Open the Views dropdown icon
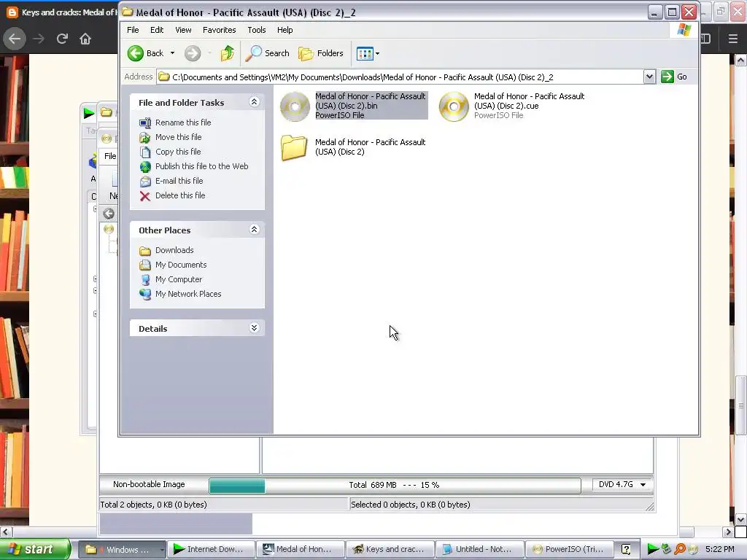The width and height of the screenshot is (747, 560). pyautogui.click(x=368, y=54)
